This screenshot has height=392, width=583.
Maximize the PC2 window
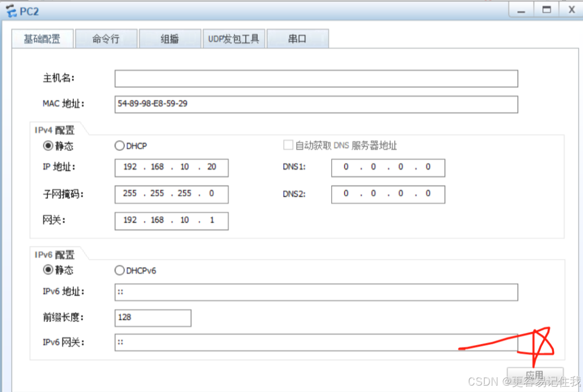[547, 10]
